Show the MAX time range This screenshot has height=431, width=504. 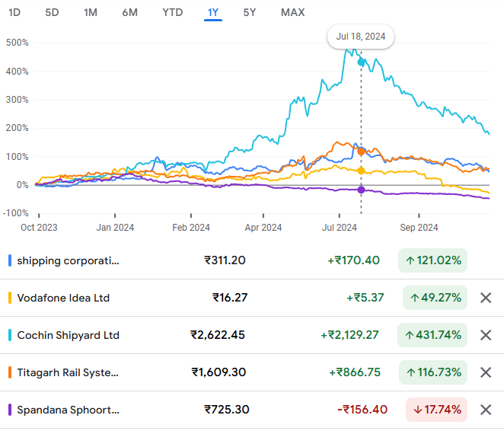tap(293, 12)
